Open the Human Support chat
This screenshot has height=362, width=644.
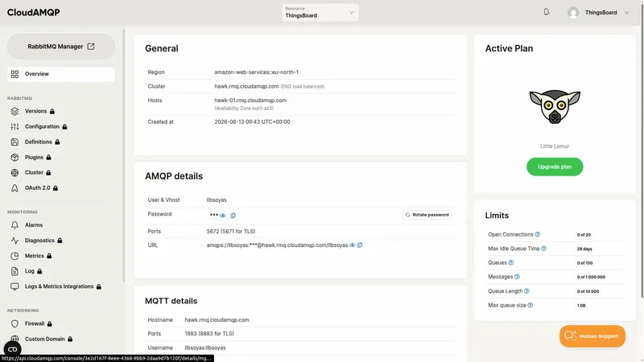(x=592, y=336)
